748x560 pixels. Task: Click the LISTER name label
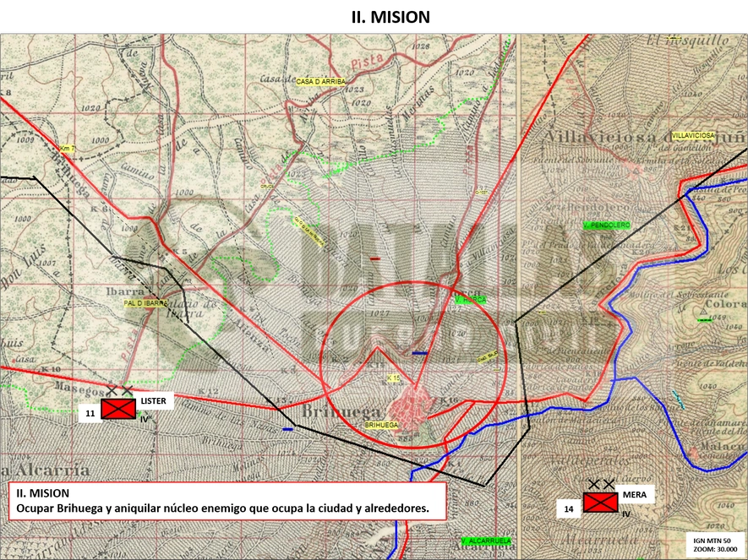point(154,401)
